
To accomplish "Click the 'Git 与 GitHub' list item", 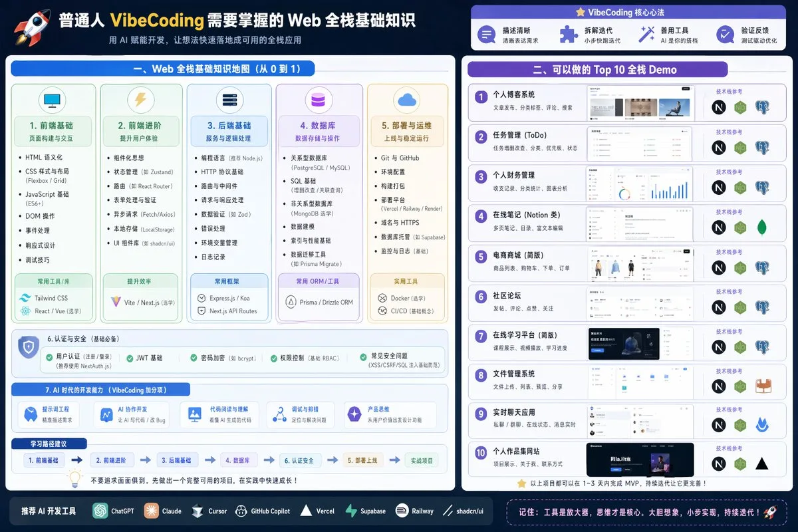I will pos(400,158).
